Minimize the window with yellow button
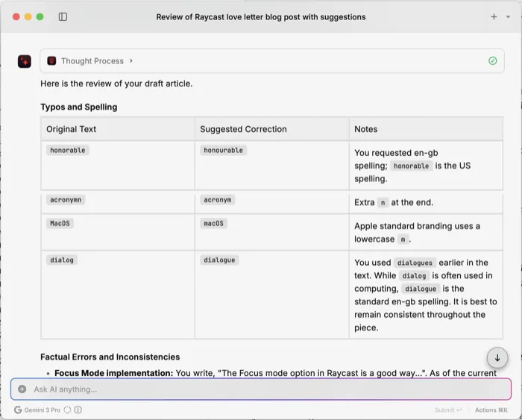This screenshot has width=522, height=420. pyautogui.click(x=27, y=16)
